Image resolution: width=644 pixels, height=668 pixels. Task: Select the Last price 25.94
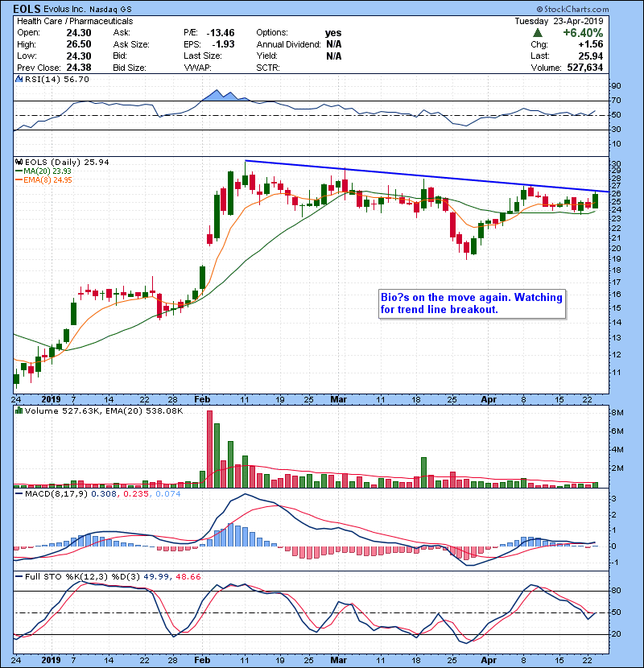pos(591,56)
